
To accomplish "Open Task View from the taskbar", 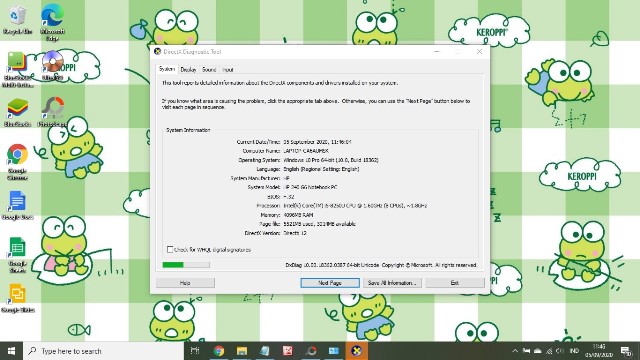I will (195, 351).
